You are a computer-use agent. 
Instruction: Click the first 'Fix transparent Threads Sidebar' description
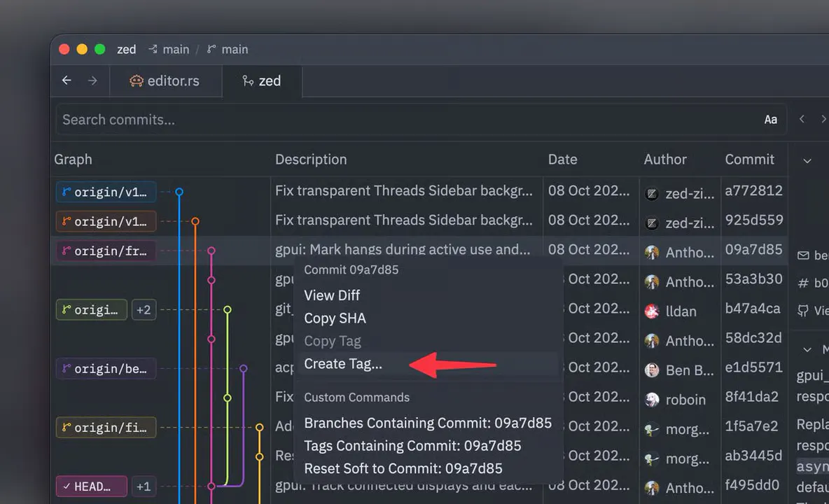click(x=404, y=190)
